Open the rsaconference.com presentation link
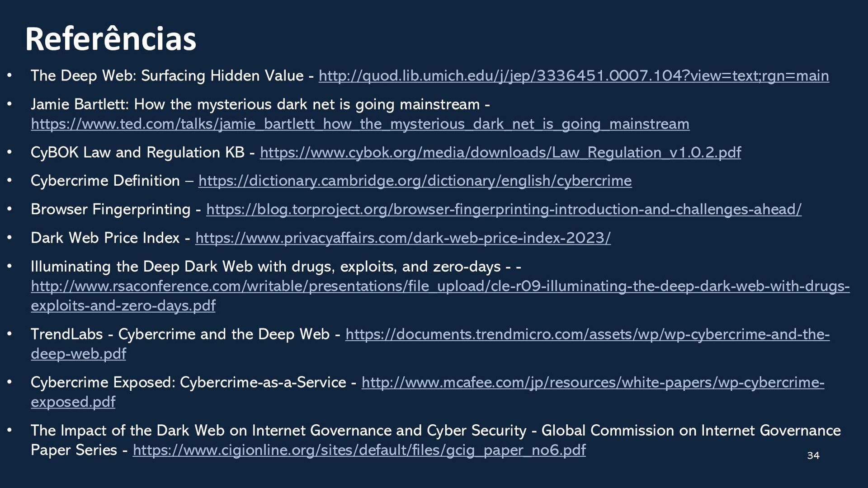The height and width of the screenshot is (488, 868). point(440,286)
